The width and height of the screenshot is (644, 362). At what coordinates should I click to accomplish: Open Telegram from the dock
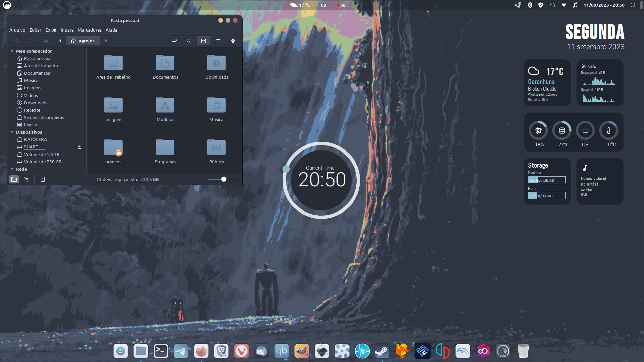[181, 351]
